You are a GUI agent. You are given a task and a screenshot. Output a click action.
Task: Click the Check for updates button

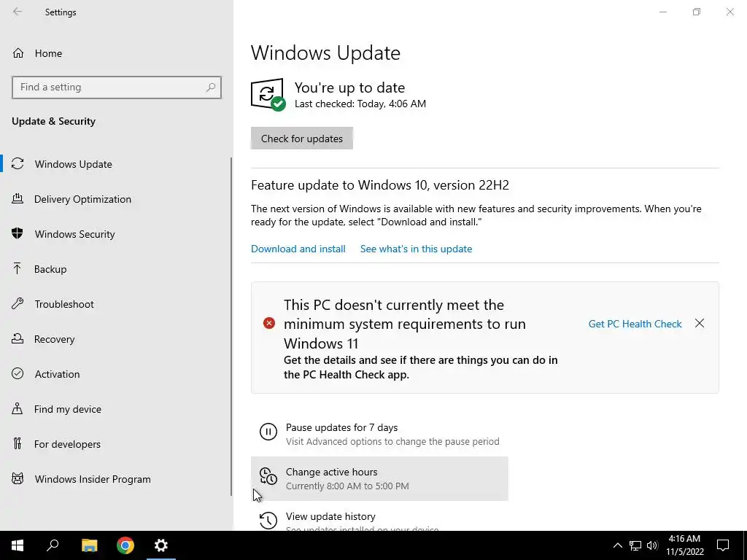click(x=301, y=138)
